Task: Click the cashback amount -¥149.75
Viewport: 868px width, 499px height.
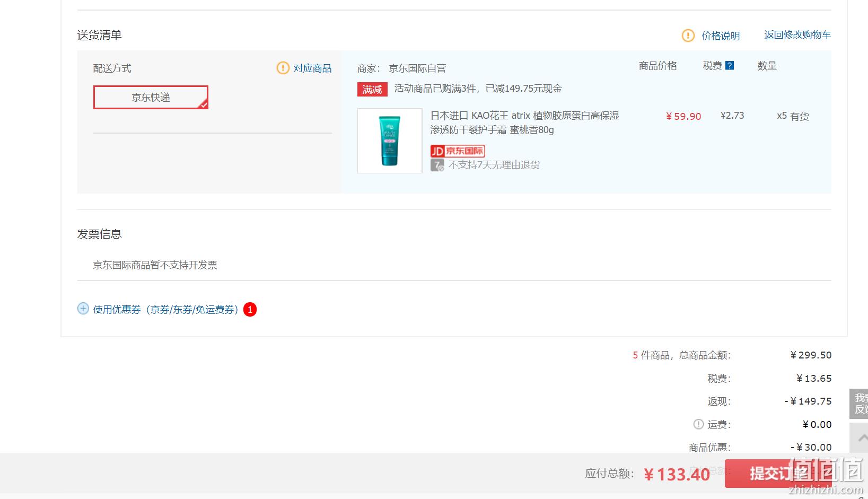Action: point(808,401)
